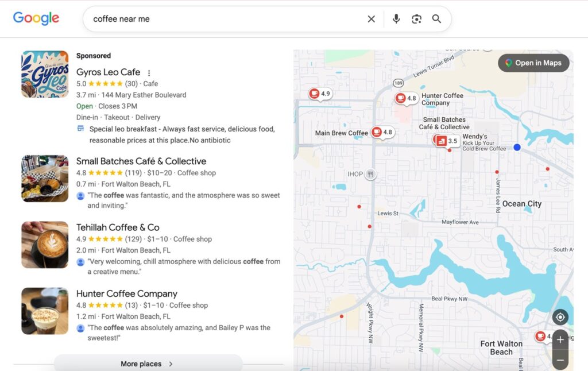Open Gyros Leo Cafe thumbnail image
The height and width of the screenshot is (371, 588).
(x=45, y=74)
